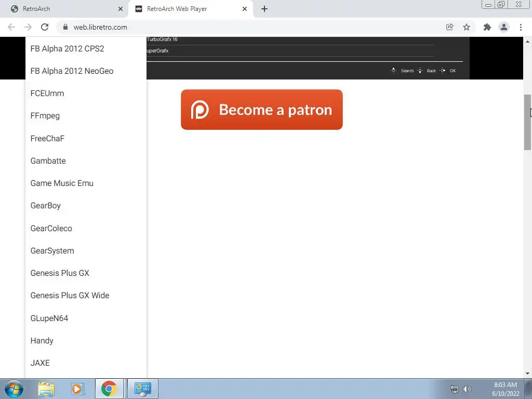Screen dimensions: 532x399
Task: Click the SuperGrafx entry
Action: pos(157,50)
